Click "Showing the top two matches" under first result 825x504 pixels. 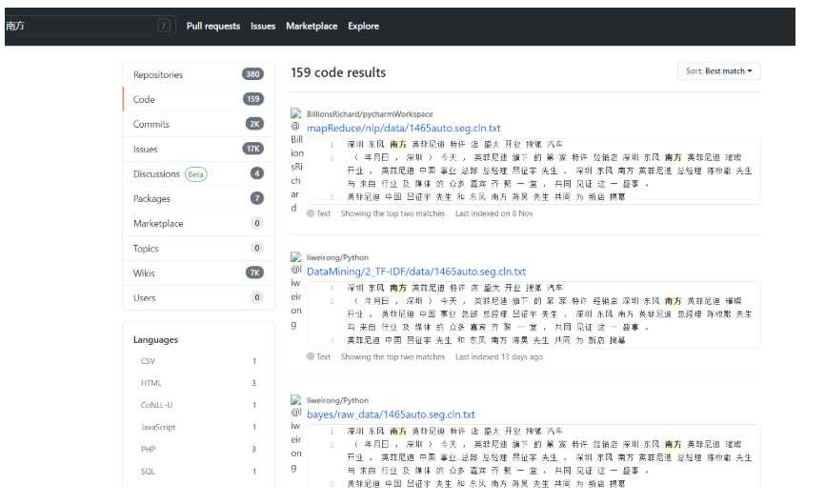click(392, 213)
